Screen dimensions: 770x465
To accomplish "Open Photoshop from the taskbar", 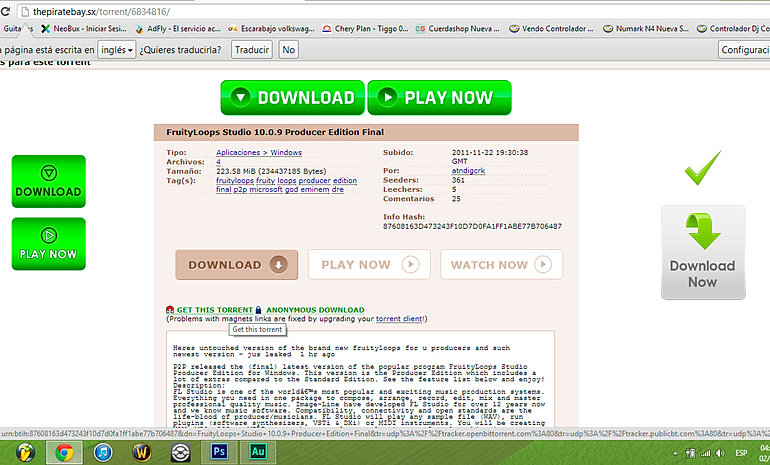I will pos(219,451).
